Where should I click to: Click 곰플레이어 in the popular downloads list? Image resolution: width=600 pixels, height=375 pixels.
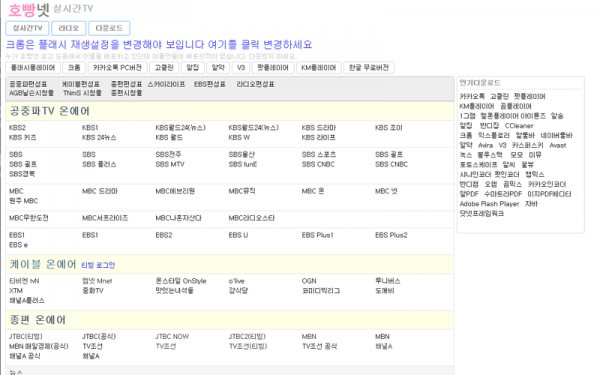pos(516,106)
